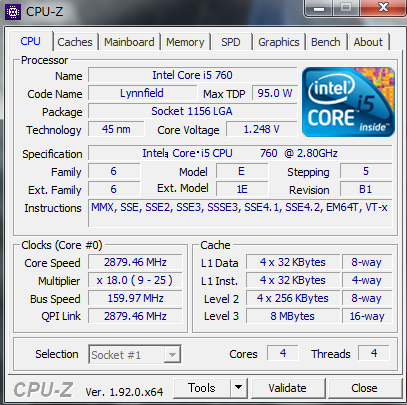Click the Revision value 'B1'
The image size is (407, 405).
point(366,189)
